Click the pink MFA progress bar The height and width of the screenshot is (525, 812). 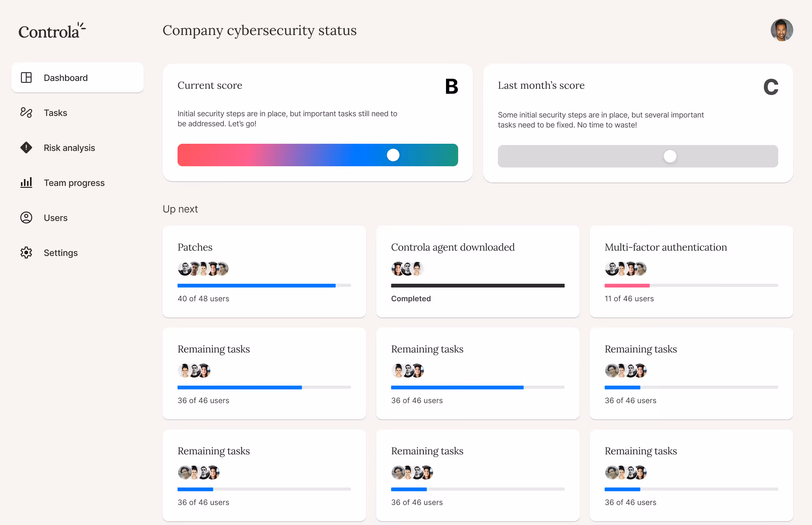627,285
